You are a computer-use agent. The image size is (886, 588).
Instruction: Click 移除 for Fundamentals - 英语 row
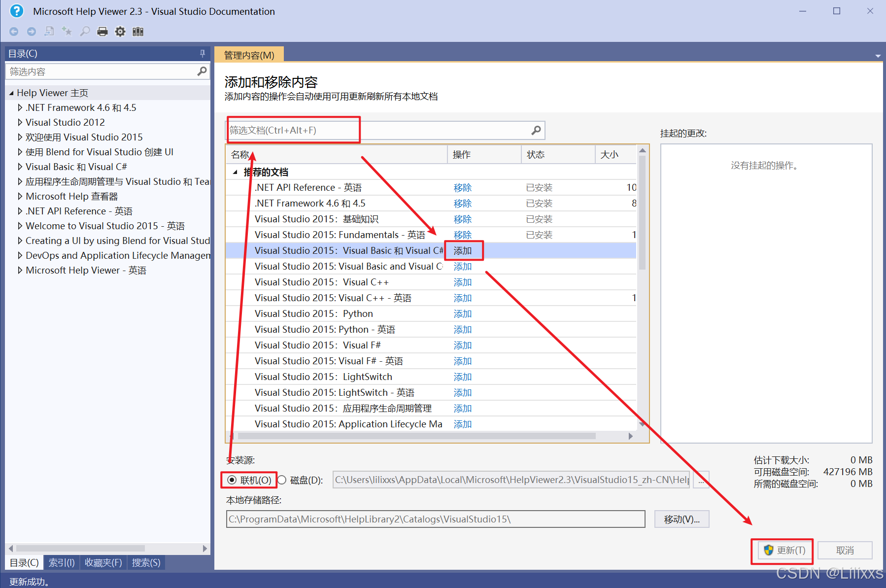pyautogui.click(x=463, y=235)
